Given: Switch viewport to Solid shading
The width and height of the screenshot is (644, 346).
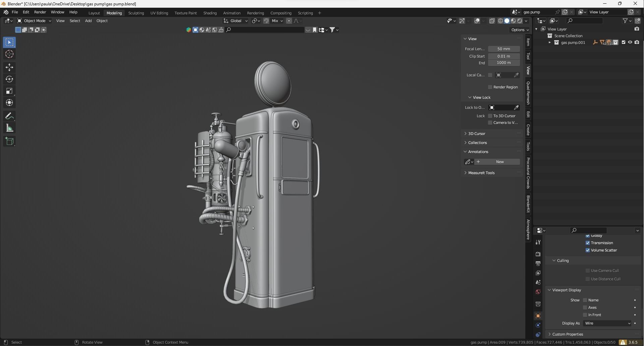Looking at the screenshot, I should 507,21.
